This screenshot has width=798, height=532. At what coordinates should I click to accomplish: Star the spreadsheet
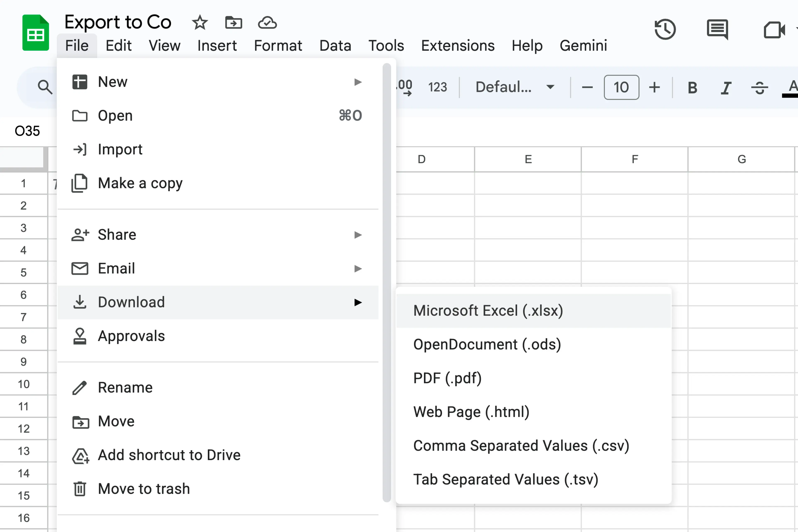tap(200, 23)
